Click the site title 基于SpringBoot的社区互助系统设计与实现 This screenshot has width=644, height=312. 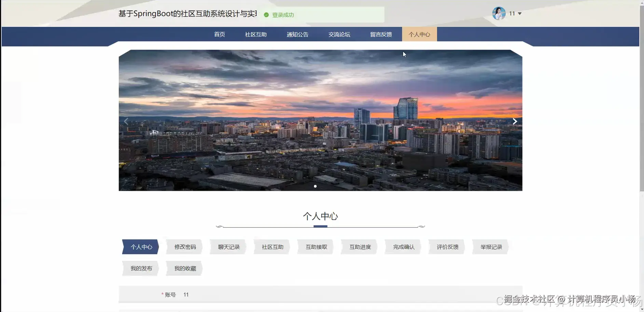click(188, 13)
